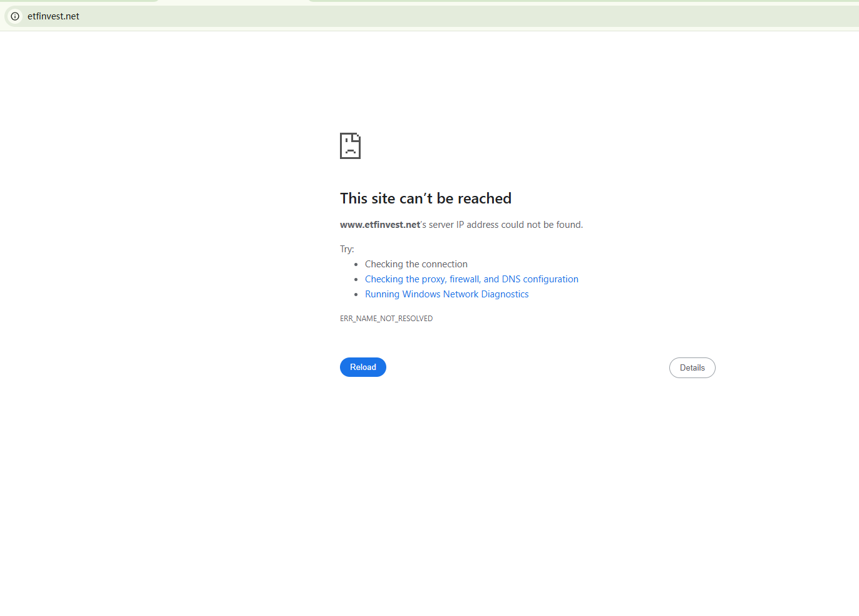Select the ERR_NAME_NOT_RESOLVED error code
859x616 pixels.
tap(386, 319)
